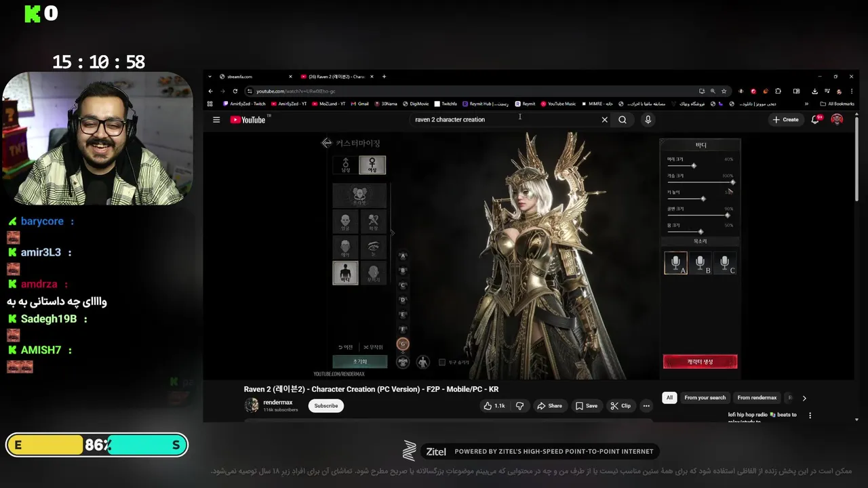868x488 pixels.
Task: Select body preset G
Action: (x=403, y=344)
